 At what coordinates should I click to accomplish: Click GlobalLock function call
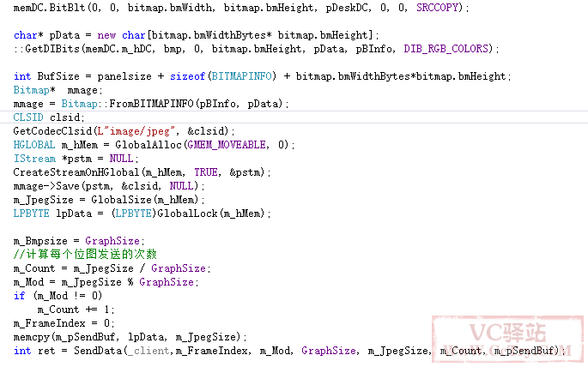click(187, 214)
